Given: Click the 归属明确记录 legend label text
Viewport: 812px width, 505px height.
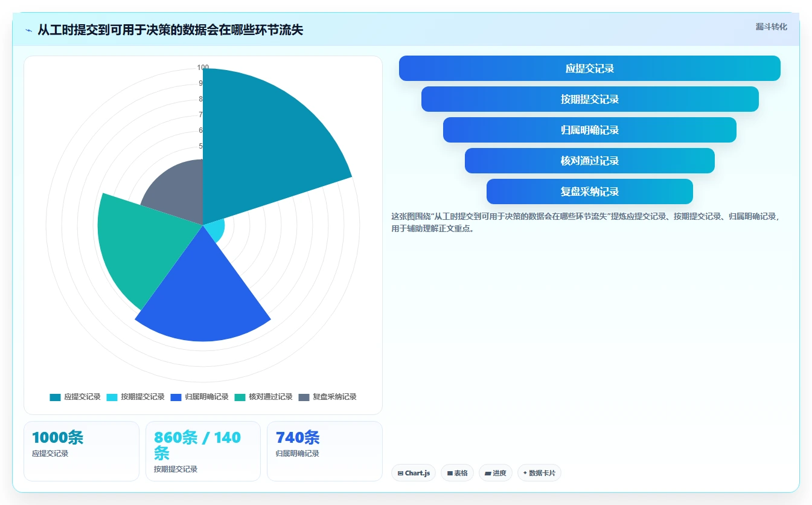Looking at the screenshot, I should point(206,397).
